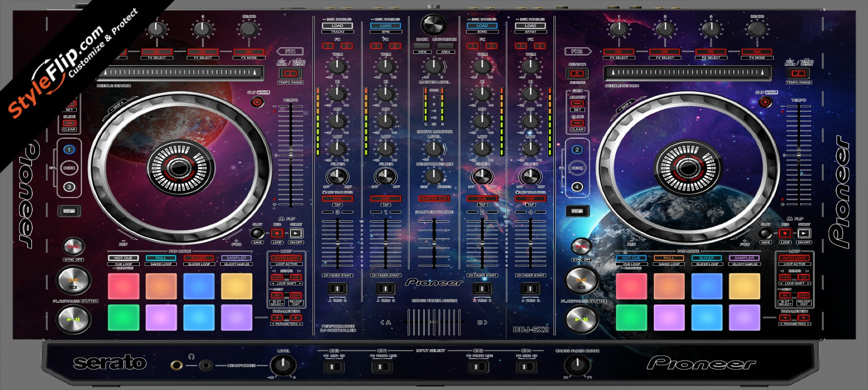The image size is (868, 390).
Task: Click the left deck SHIFT button
Action: (69, 211)
